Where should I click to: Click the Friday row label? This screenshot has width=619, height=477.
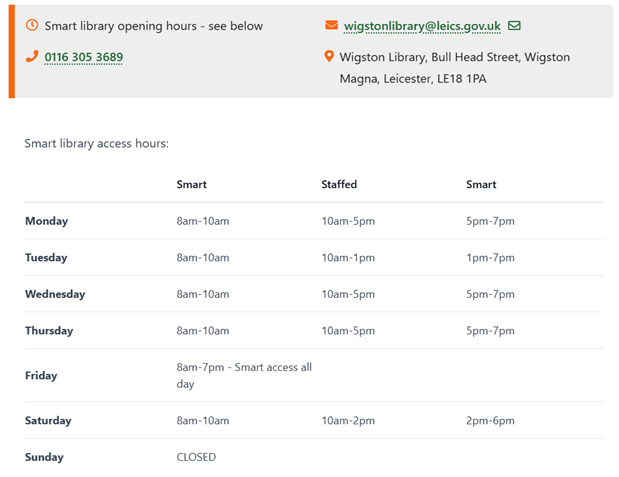coord(41,376)
